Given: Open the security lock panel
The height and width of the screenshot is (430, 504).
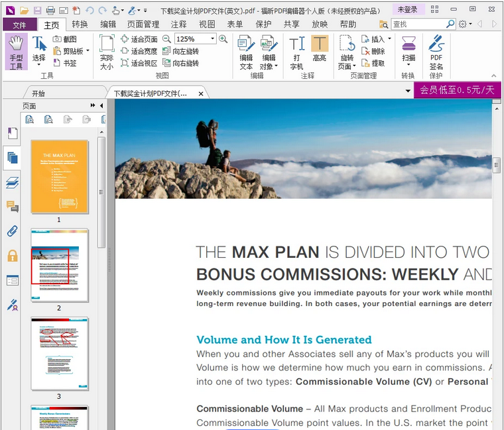Looking at the screenshot, I should point(13,256).
